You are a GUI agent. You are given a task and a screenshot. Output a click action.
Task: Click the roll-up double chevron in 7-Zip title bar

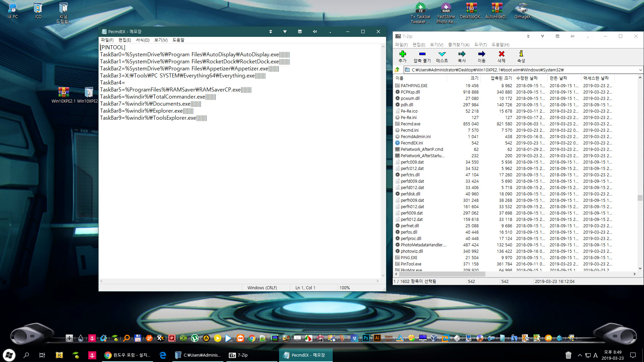(x=528, y=36)
